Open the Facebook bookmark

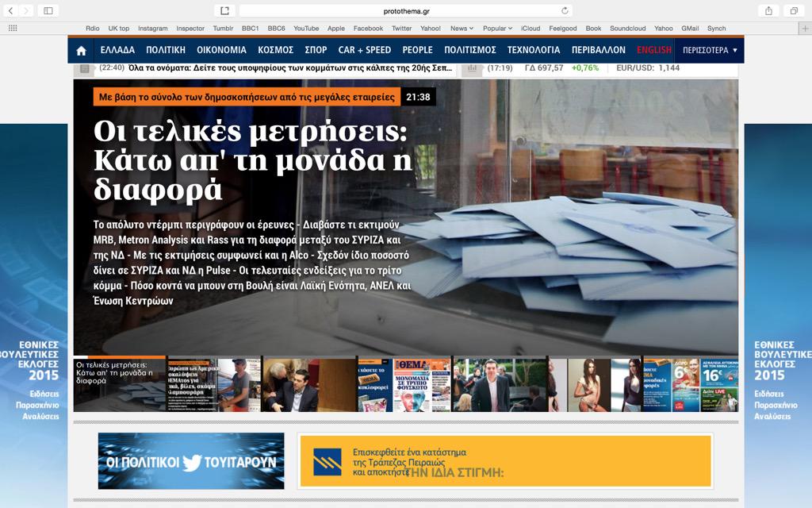[x=368, y=29]
